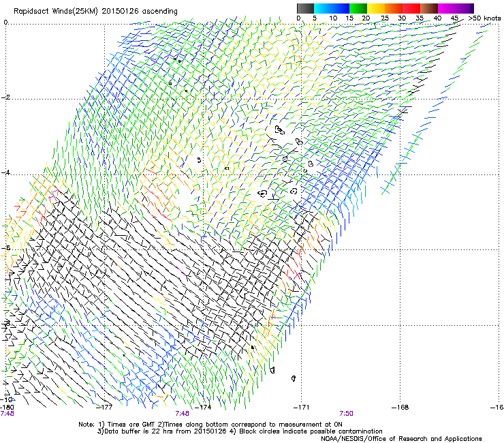The image size is (504, 443).
Task: Click the brown 35-40 knots legend swatch
Action: (x=429, y=8)
